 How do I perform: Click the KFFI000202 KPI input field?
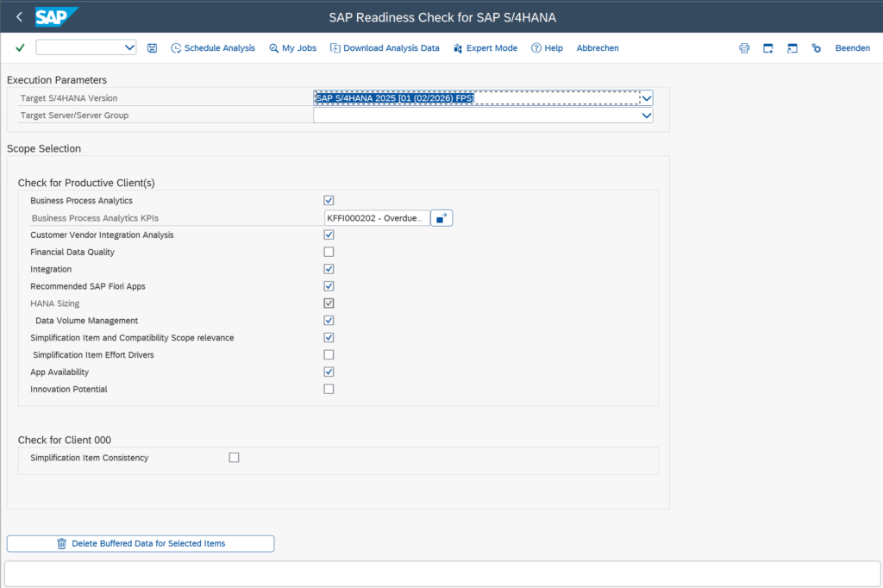pos(377,218)
